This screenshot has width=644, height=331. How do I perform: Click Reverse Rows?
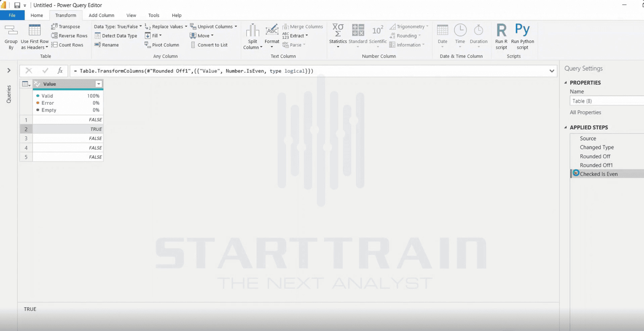click(x=69, y=36)
